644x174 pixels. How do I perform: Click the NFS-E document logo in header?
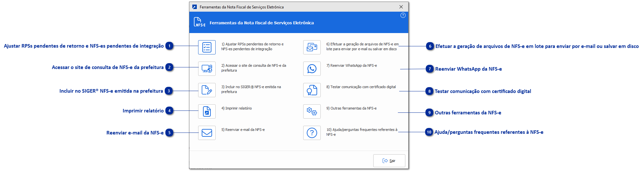click(x=199, y=22)
